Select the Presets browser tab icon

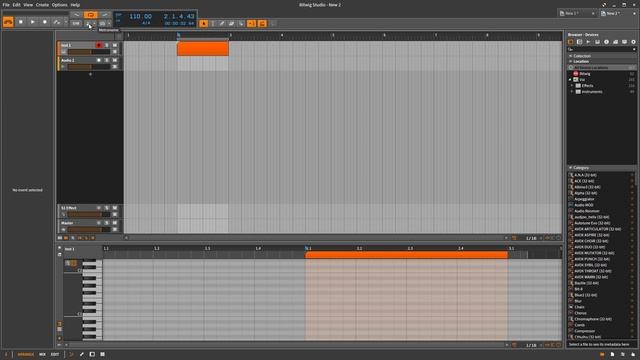click(580, 42)
